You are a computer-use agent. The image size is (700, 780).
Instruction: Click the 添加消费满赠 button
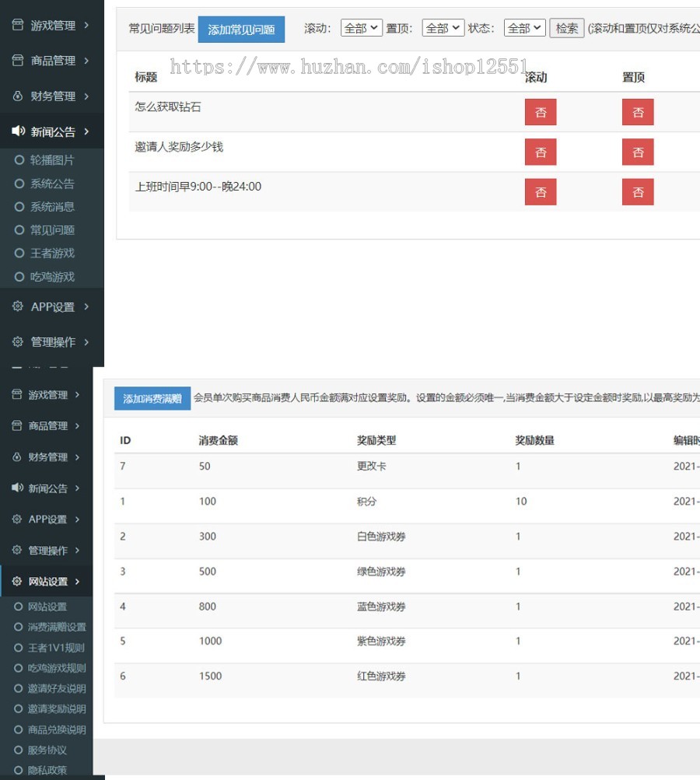(x=152, y=398)
